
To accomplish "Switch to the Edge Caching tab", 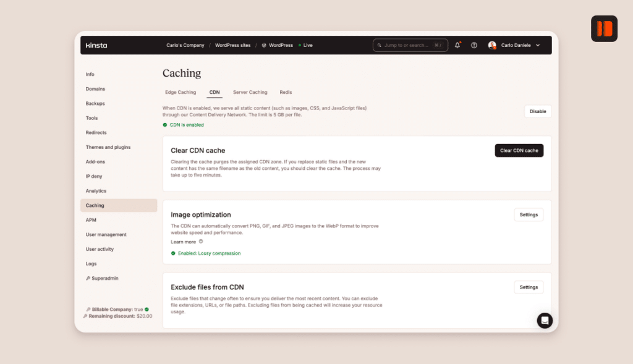I will coord(180,91).
